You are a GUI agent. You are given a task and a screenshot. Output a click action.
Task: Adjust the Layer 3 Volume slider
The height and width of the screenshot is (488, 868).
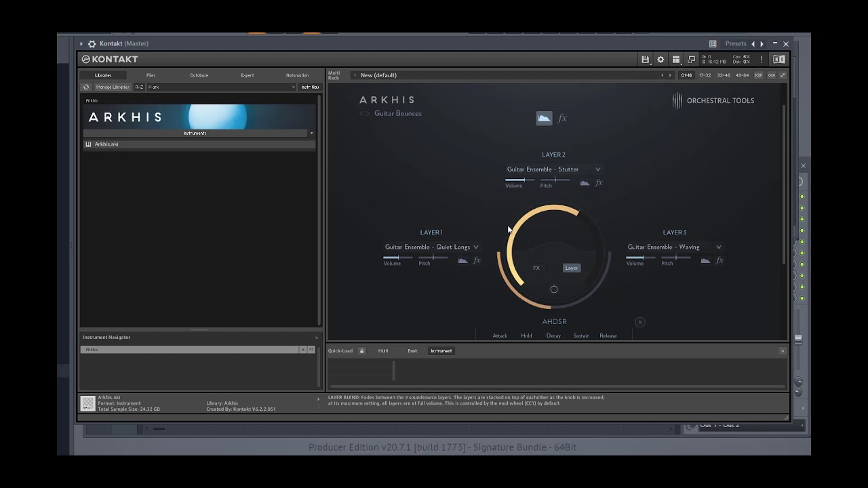point(641,257)
